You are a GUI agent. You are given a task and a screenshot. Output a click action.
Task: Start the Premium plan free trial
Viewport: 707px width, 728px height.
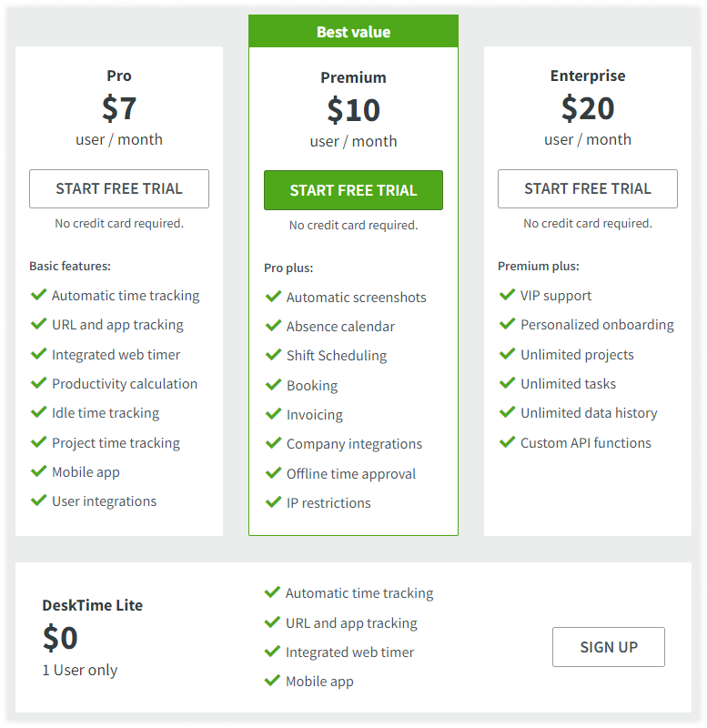coord(353,190)
